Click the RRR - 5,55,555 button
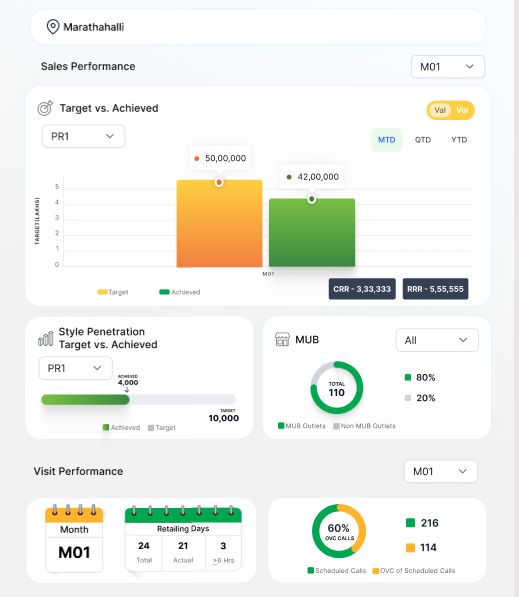This screenshot has width=519, height=597. click(435, 289)
